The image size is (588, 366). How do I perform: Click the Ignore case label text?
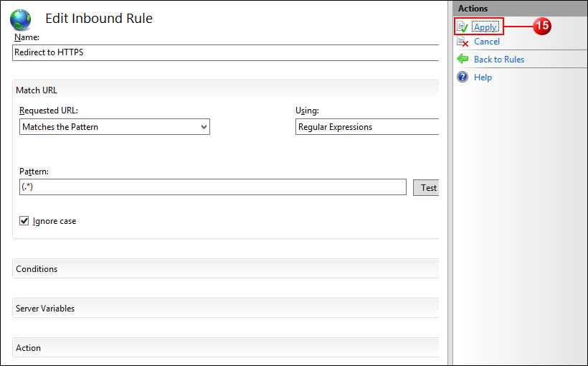[54, 221]
